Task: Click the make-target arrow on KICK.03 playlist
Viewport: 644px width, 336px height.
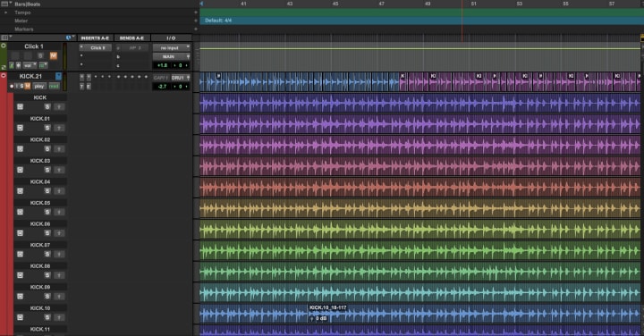Action: point(59,170)
